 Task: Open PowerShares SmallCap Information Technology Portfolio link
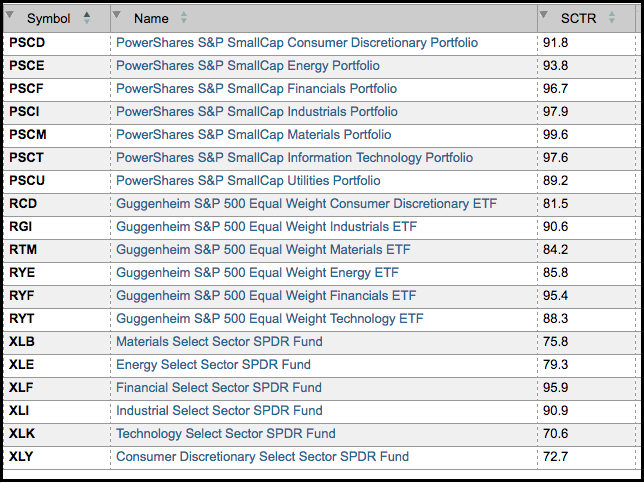295,158
